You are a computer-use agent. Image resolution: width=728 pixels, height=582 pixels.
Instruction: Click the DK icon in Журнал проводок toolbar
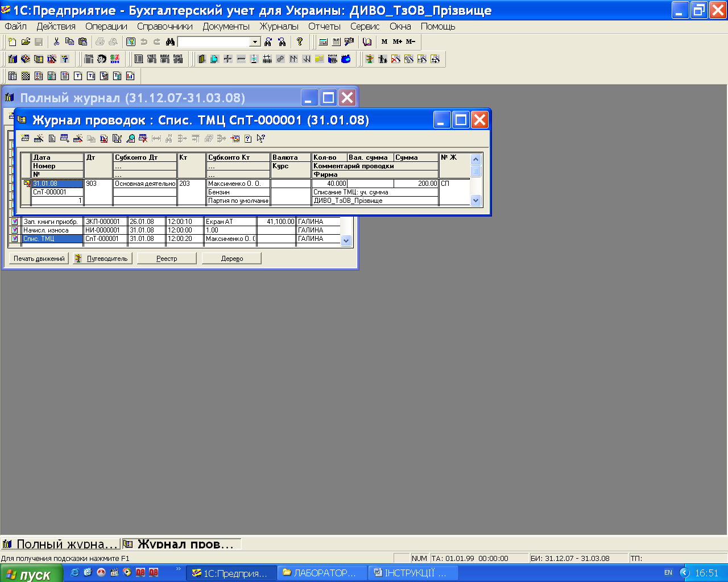[x=104, y=138]
